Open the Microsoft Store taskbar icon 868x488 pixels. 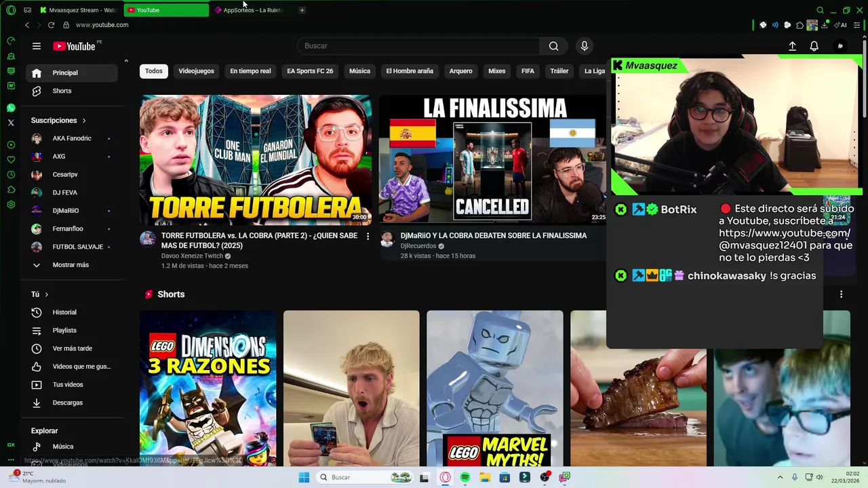505,477
